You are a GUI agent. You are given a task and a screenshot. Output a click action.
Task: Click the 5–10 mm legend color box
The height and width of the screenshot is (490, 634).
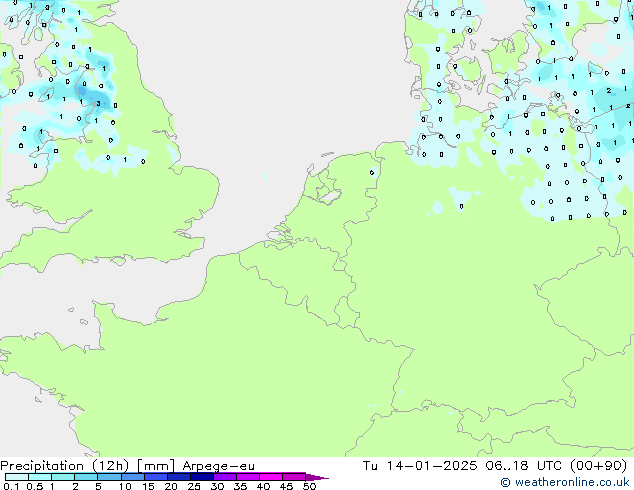point(109,477)
